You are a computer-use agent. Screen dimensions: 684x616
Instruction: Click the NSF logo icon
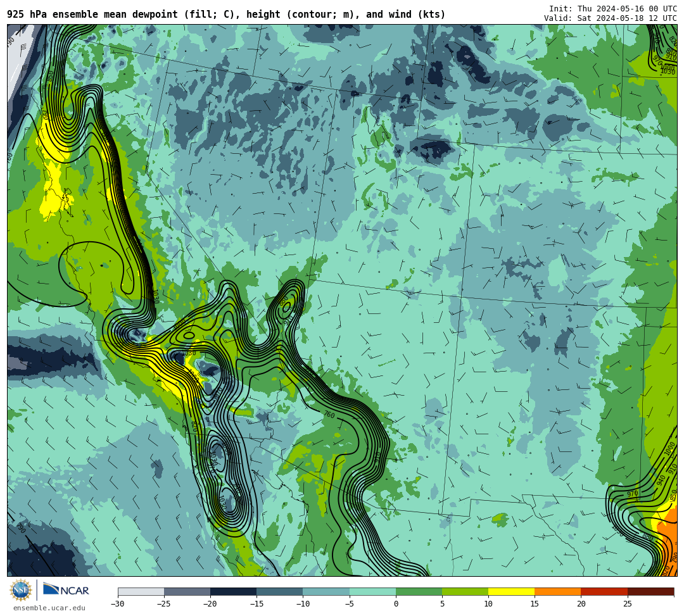click(21, 591)
